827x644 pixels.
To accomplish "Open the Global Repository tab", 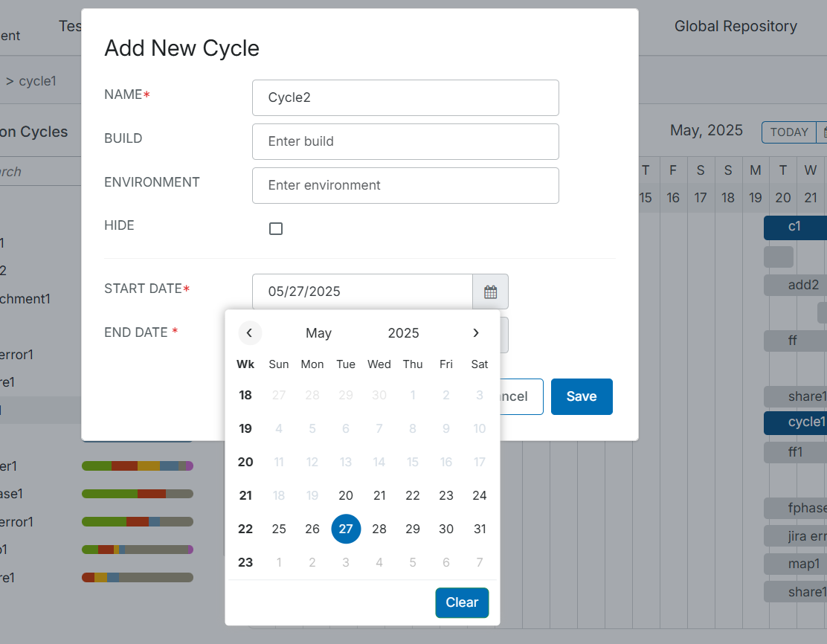I will coord(735,26).
